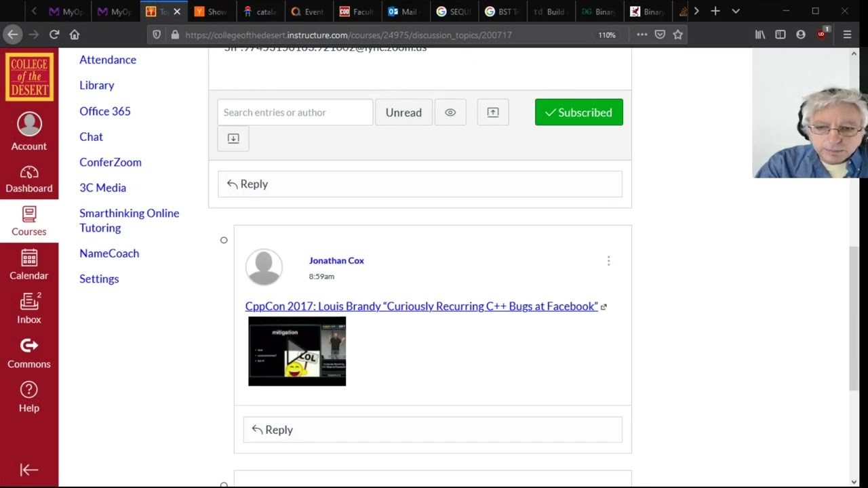The width and height of the screenshot is (868, 488).
Task: Expand all replies with down-arrow icon
Action: (x=233, y=138)
